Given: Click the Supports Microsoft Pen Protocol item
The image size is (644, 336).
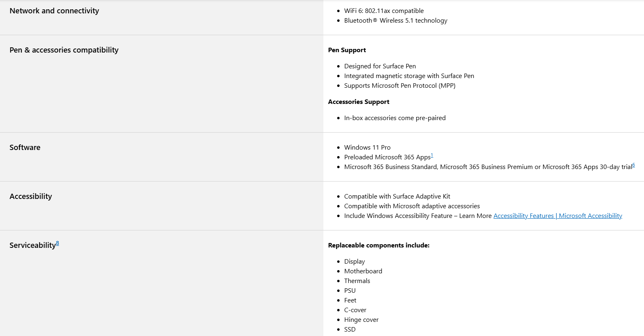Looking at the screenshot, I should click(399, 86).
